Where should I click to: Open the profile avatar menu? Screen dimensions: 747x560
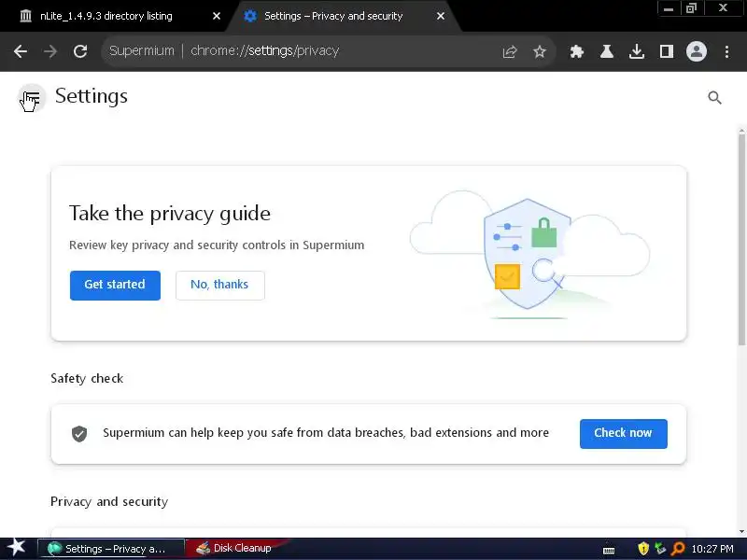coord(696,51)
